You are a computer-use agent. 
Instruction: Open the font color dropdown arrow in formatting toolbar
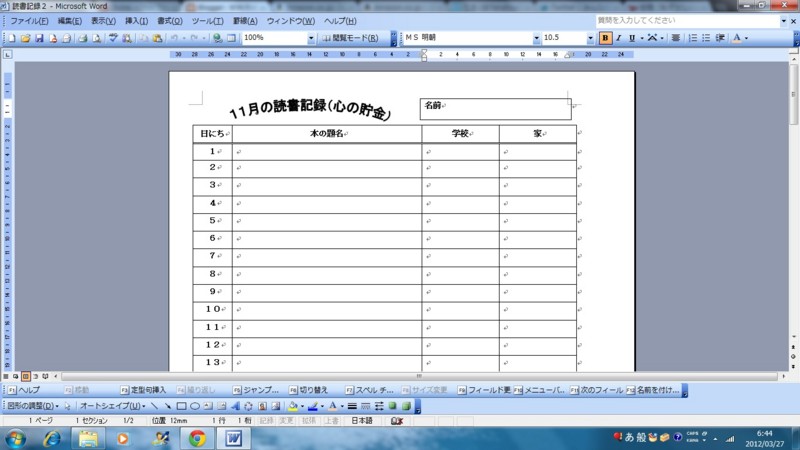(746, 38)
